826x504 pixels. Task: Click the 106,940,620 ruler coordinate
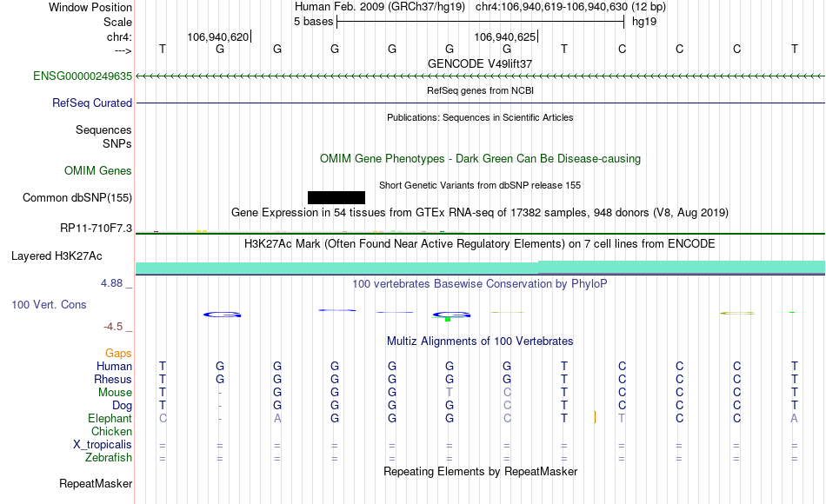tap(217, 36)
